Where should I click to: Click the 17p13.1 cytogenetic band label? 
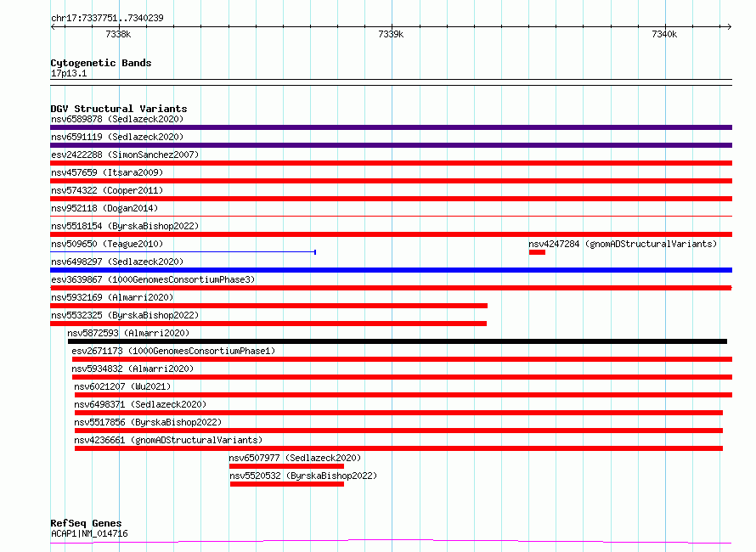pyautogui.click(x=69, y=73)
